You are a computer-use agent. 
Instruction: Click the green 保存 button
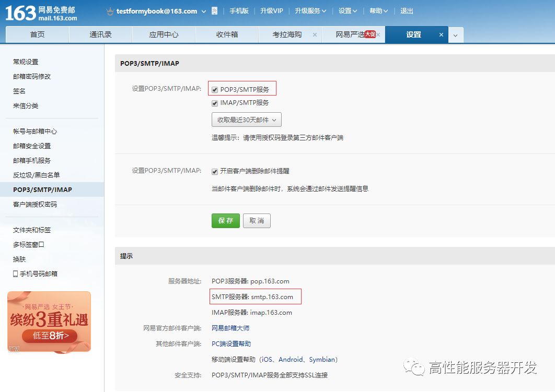click(x=225, y=221)
